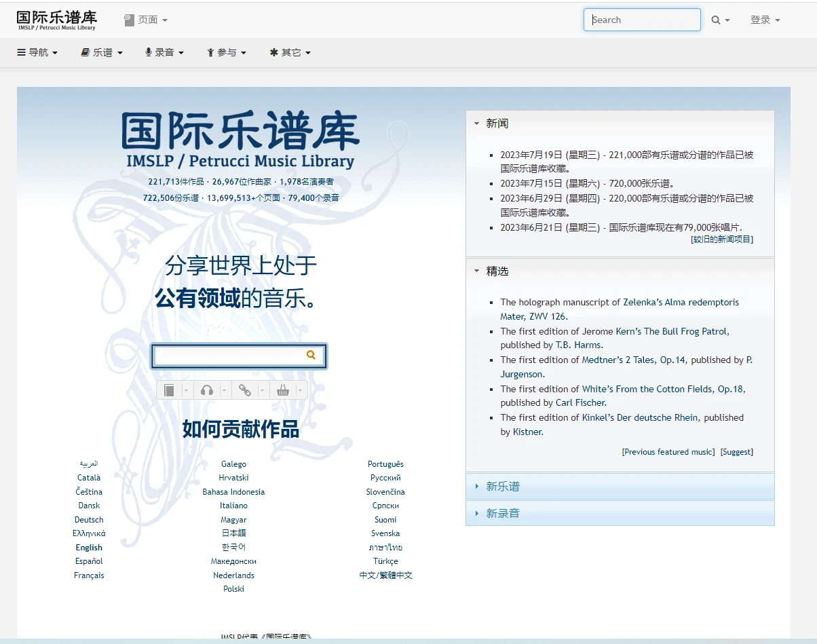
Task: Open Kern's The Bull Frog Patrol link
Action: click(672, 332)
